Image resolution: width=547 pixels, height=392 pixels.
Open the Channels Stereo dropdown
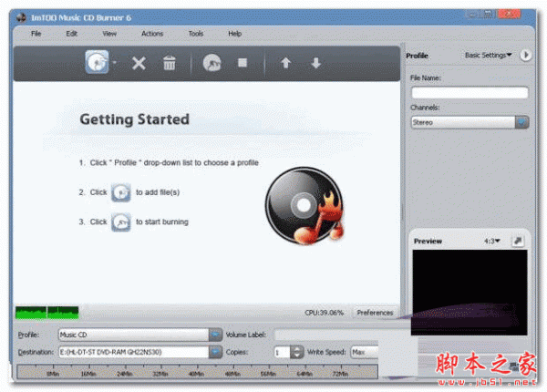click(470, 122)
